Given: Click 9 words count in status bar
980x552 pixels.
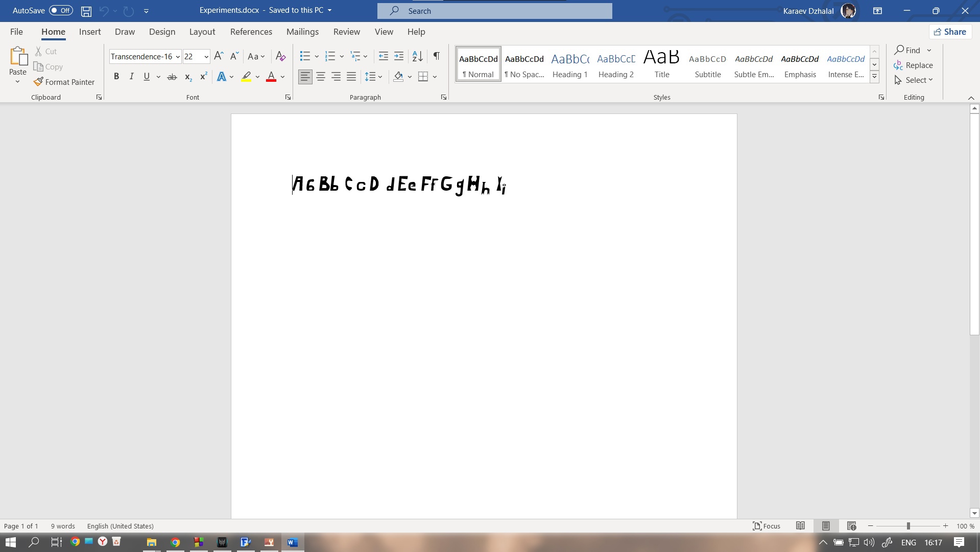Looking at the screenshot, I should [x=63, y=526].
